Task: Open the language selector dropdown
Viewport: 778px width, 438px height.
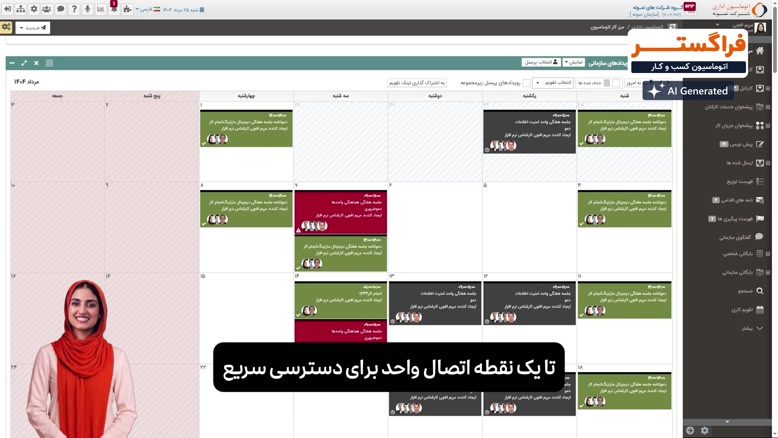Action: [149, 9]
